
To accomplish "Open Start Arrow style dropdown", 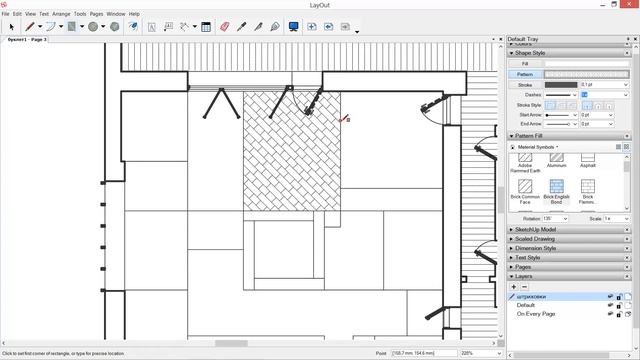I will [575, 115].
